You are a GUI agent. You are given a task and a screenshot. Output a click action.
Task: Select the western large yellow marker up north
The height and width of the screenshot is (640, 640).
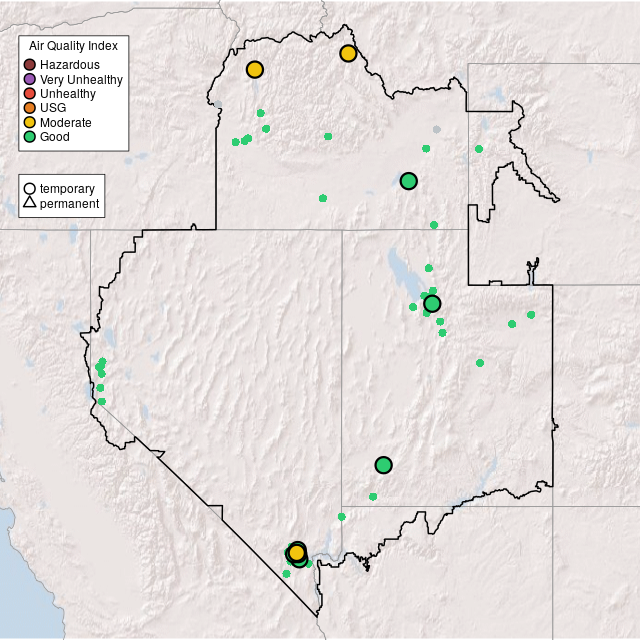(x=255, y=70)
